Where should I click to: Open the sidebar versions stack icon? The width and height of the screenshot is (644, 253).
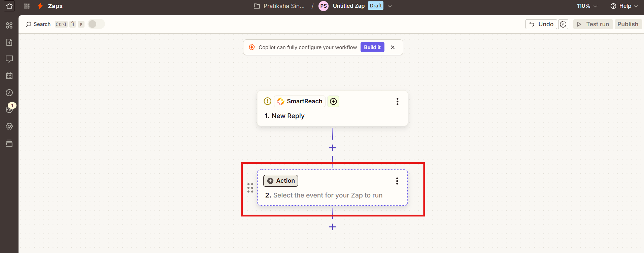[x=9, y=143]
